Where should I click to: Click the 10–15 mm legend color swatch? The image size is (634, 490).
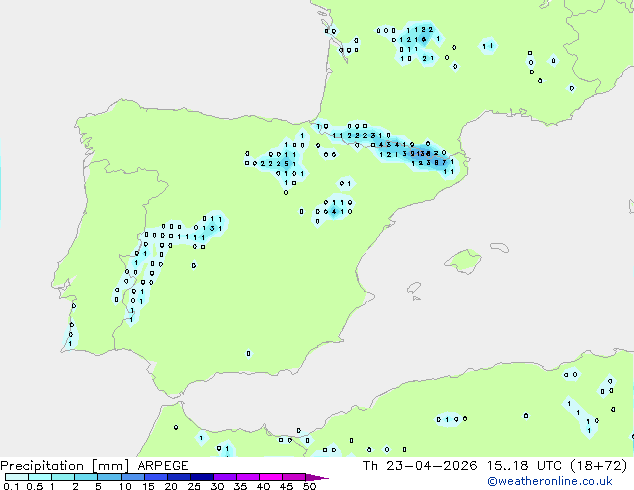click(x=133, y=477)
